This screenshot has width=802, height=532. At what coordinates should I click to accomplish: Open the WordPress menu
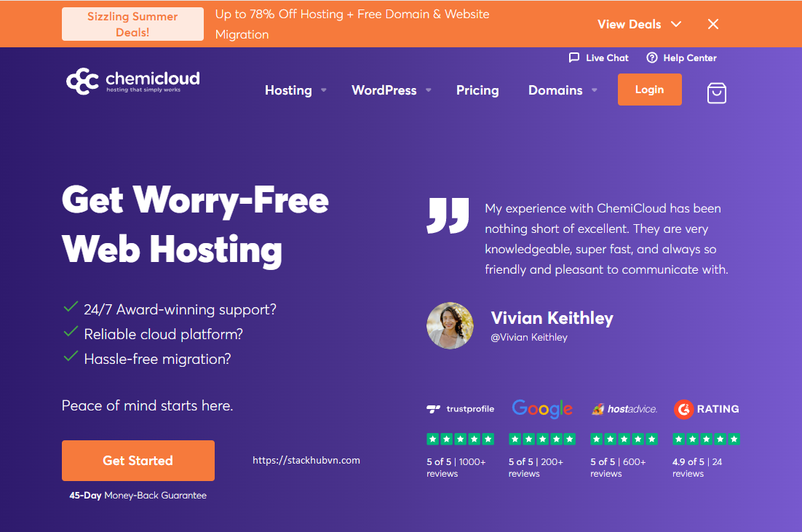coord(384,90)
